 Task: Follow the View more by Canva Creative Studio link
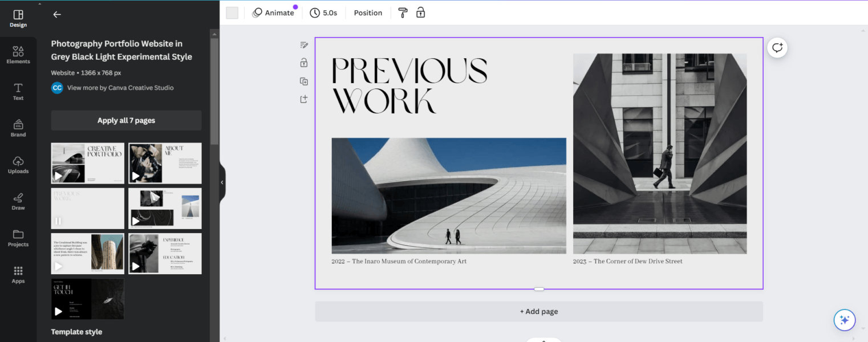pos(120,88)
